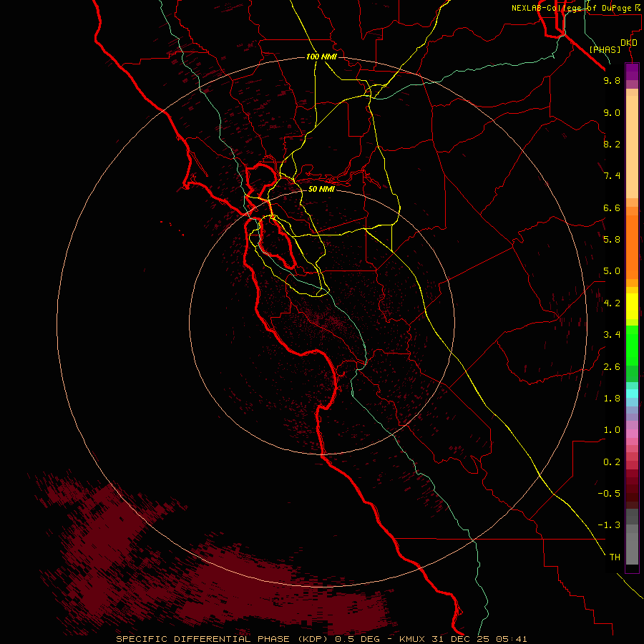
Task: Click the [PHAS] units label
Action: [x=605, y=49]
